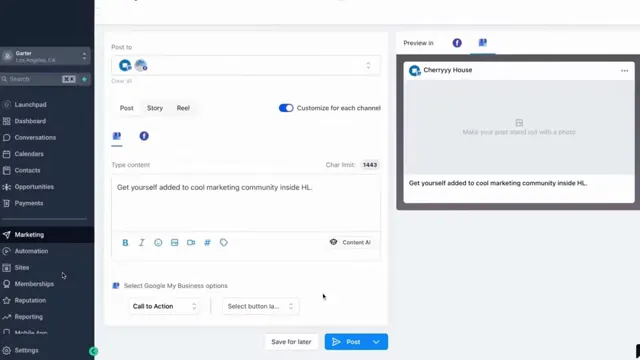Insert hashtags with the # icon
Viewport: 640px width, 360px height.
pyautogui.click(x=207, y=242)
